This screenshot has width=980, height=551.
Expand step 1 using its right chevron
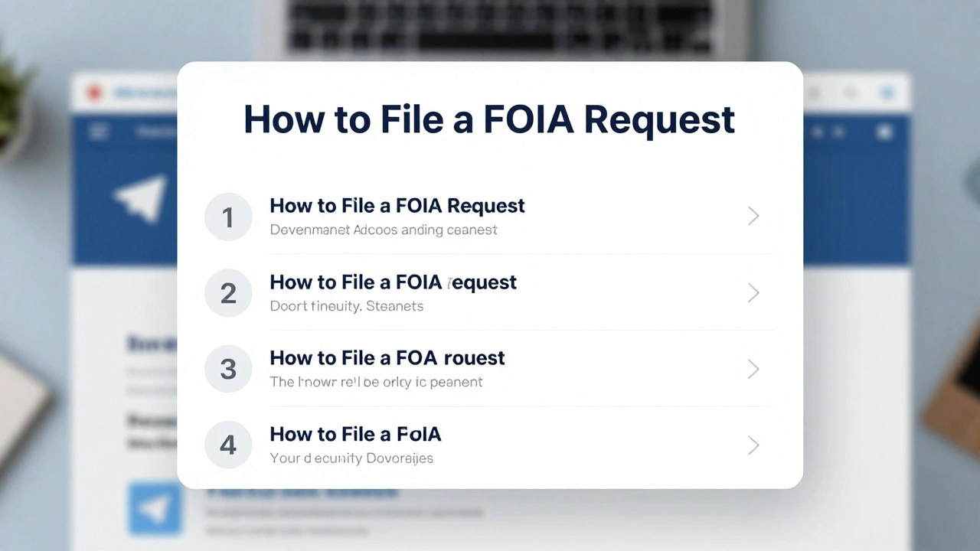coord(753,217)
